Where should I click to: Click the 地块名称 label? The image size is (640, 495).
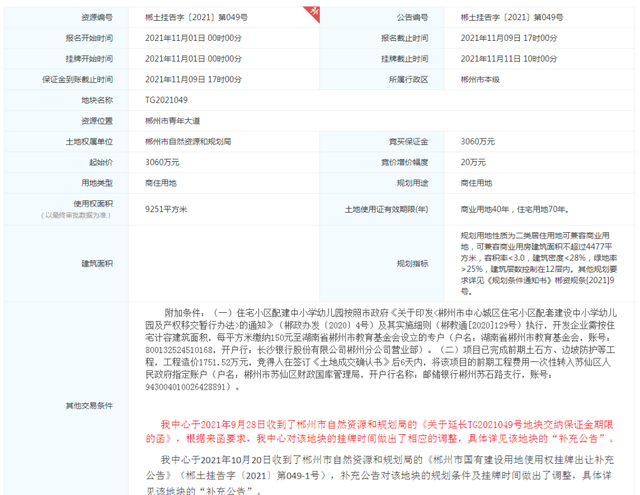click(97, 100)
